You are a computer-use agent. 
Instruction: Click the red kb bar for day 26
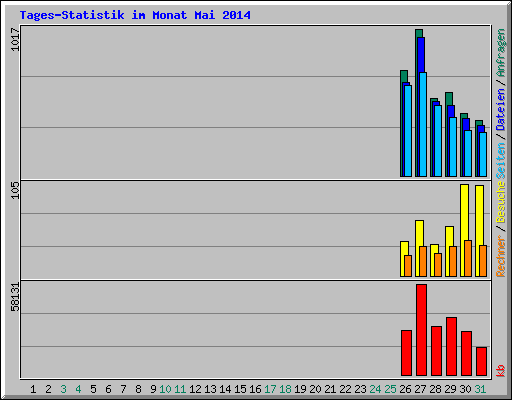click(x=406, y=353)
